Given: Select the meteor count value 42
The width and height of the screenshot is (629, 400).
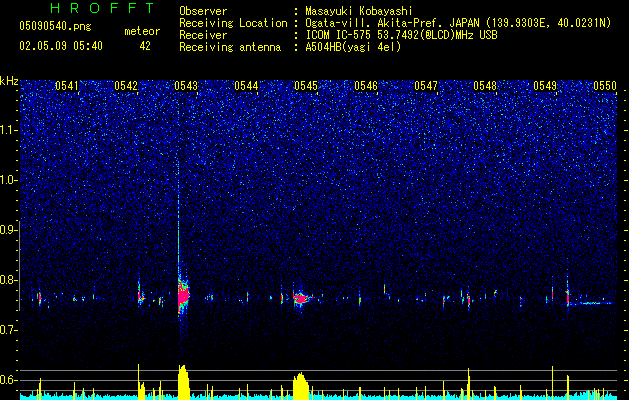Looking at the screenshot, I should (145, 46).
